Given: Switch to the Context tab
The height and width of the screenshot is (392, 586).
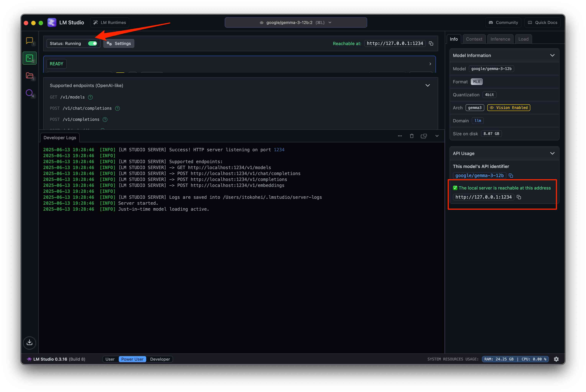Looking at the screenshot, I should [474, 39].
